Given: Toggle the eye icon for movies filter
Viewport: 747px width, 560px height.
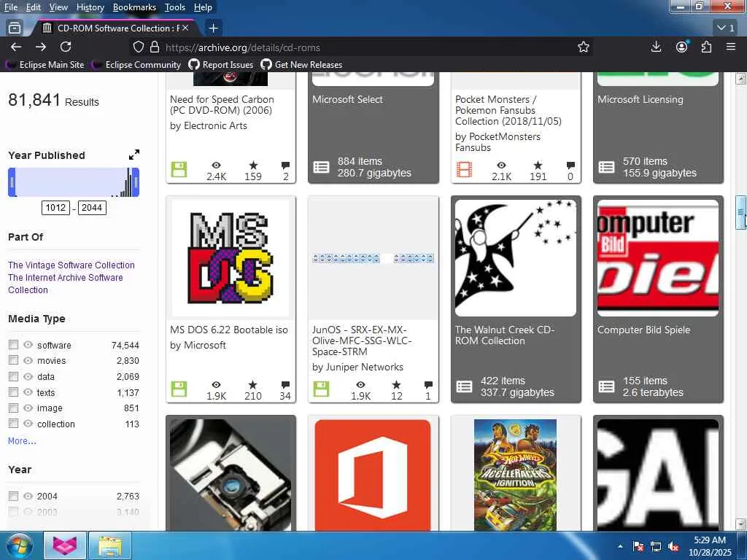Looking at the screenshot, I should [x=28, y=360].
